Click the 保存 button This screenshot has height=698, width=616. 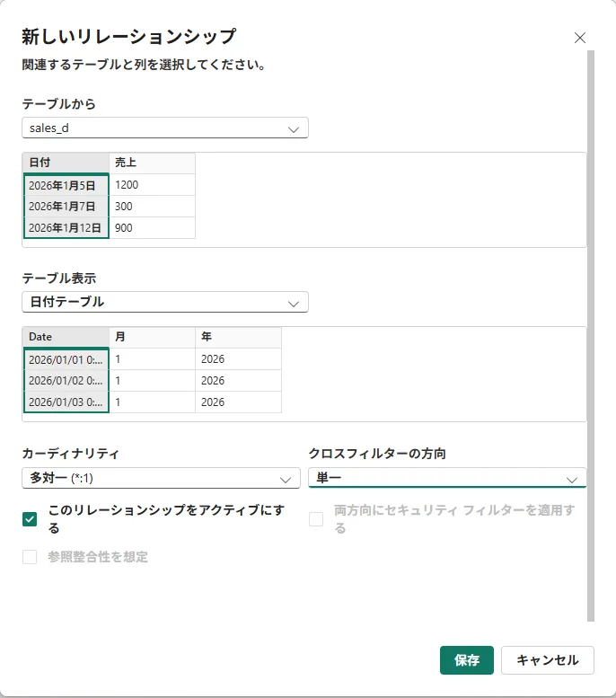coord(467,660)
